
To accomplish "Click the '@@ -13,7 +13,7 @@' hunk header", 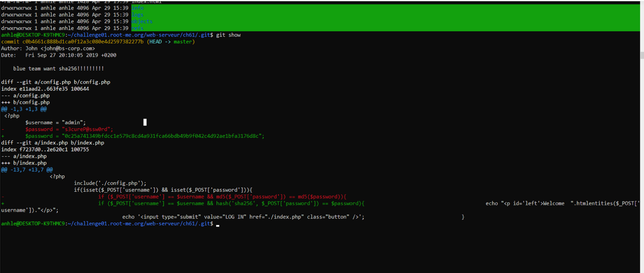I will point(27,170).
